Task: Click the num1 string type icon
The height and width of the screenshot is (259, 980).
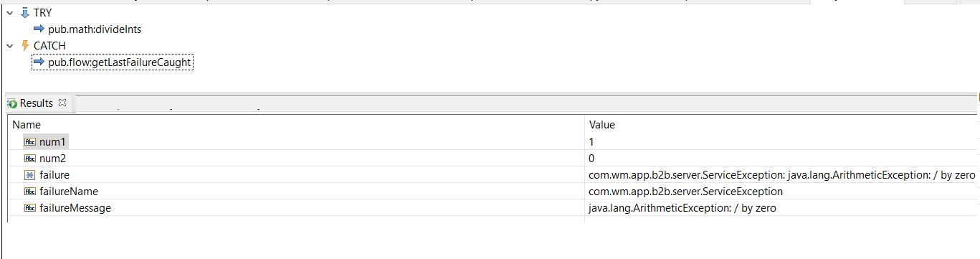Action: [30, 142]
